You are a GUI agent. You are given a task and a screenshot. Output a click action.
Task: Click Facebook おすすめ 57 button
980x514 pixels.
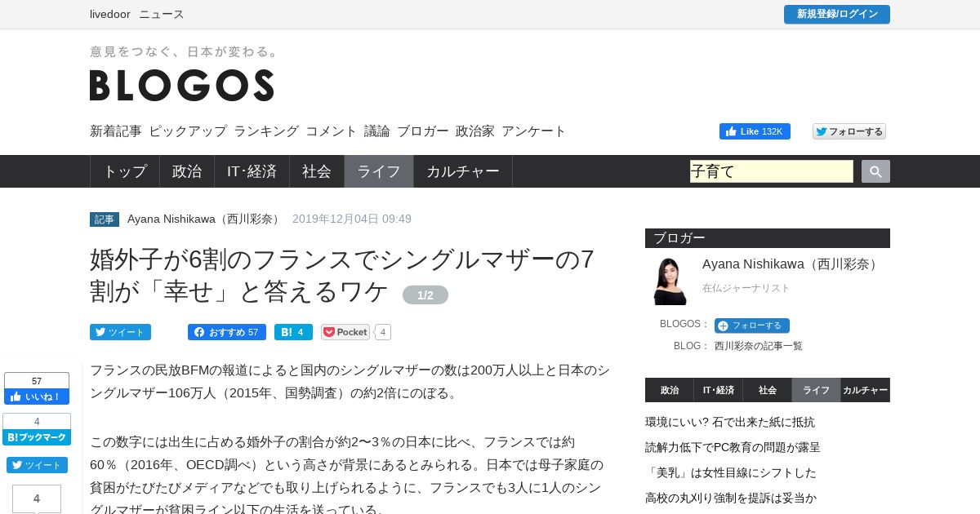pos(227,332)
